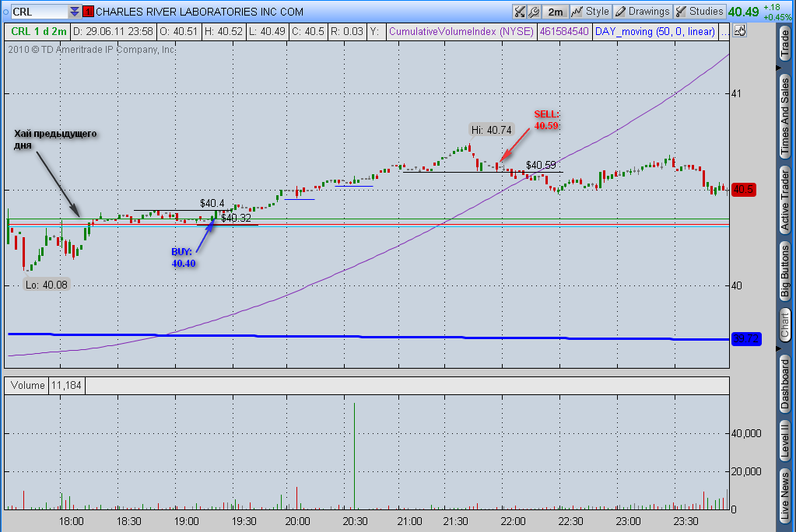This screenshot has width=796, height=532.
Task: Open the Studies menu
Action: tap(700, 11)
